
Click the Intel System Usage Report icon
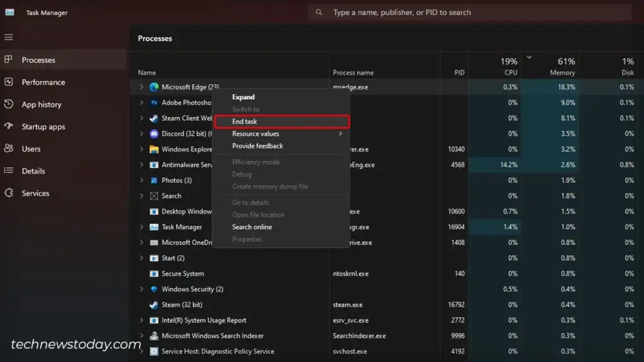154,321
